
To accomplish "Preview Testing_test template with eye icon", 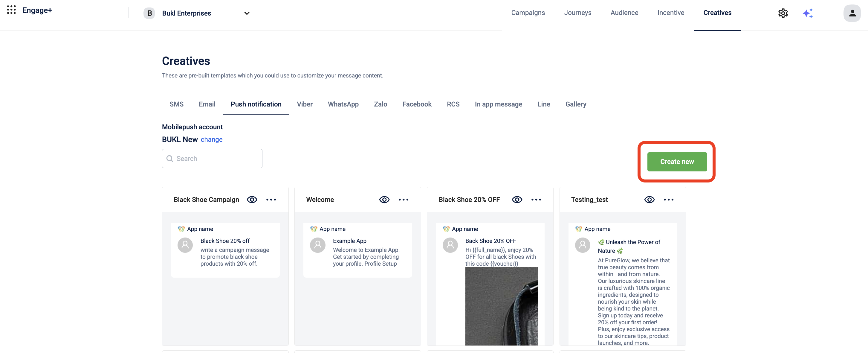I will pos(649,200).
